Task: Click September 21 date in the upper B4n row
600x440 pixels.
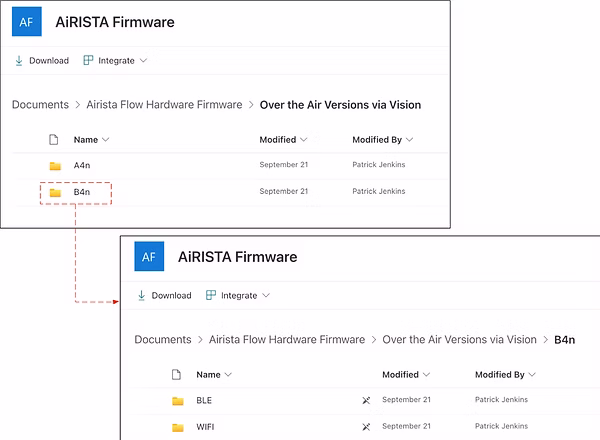Action: tap(284, 191)
